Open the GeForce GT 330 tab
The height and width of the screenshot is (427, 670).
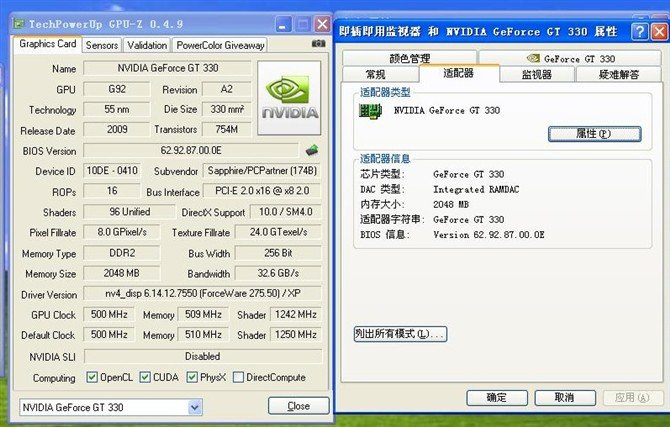(x=570, y=58)
